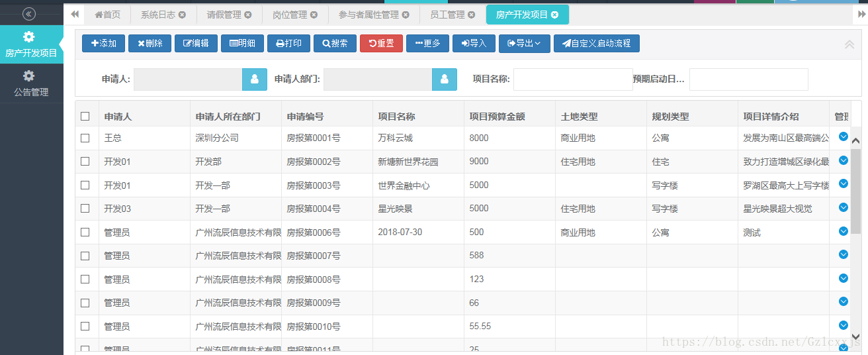Click the table's vertical scrollbar thumb
868x355 pixels.
click(x=855, y=191)
